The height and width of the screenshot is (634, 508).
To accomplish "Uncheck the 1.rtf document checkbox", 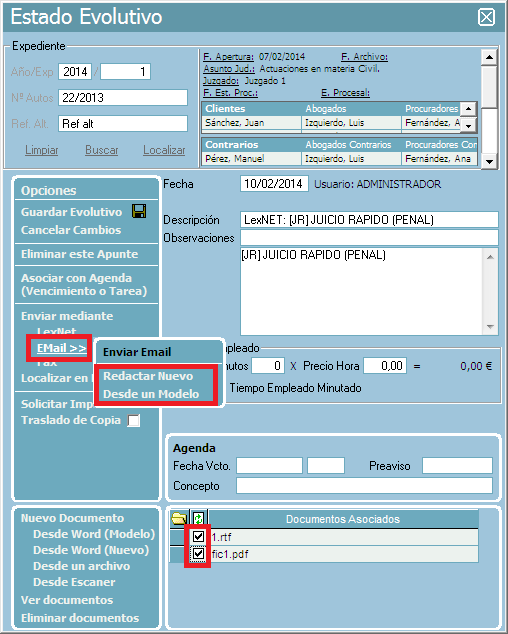I will 198,537.
